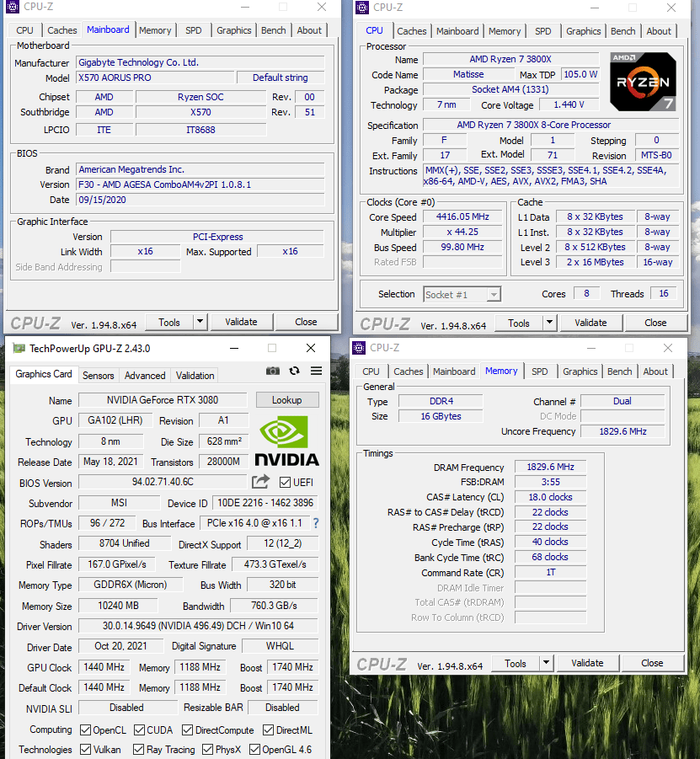Select the Advanced tab in GPU-Z
Screen dimensions: 700x759
coord(145,375)
